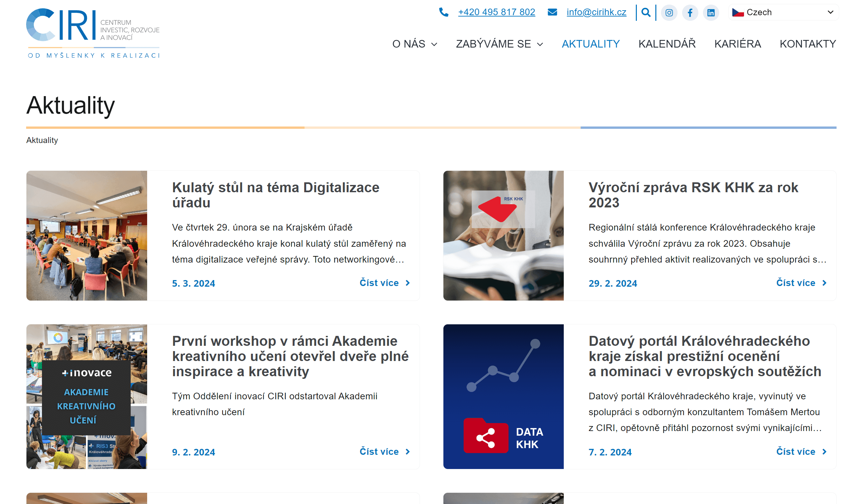Click the CIRI logo

[x=93, y=33]
